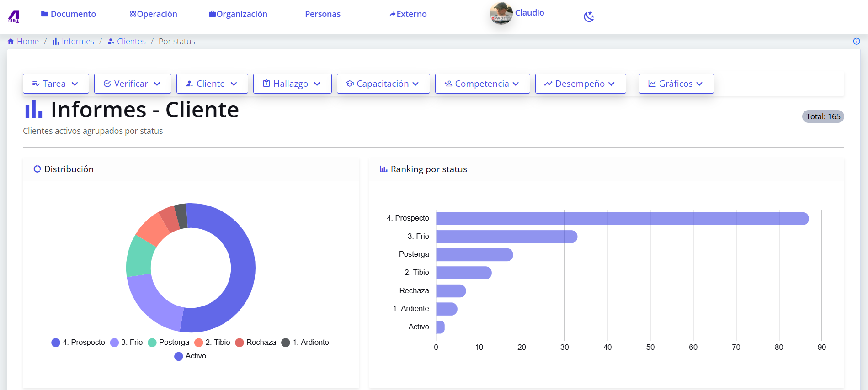Click the app logo icon

tap(14, 16)
